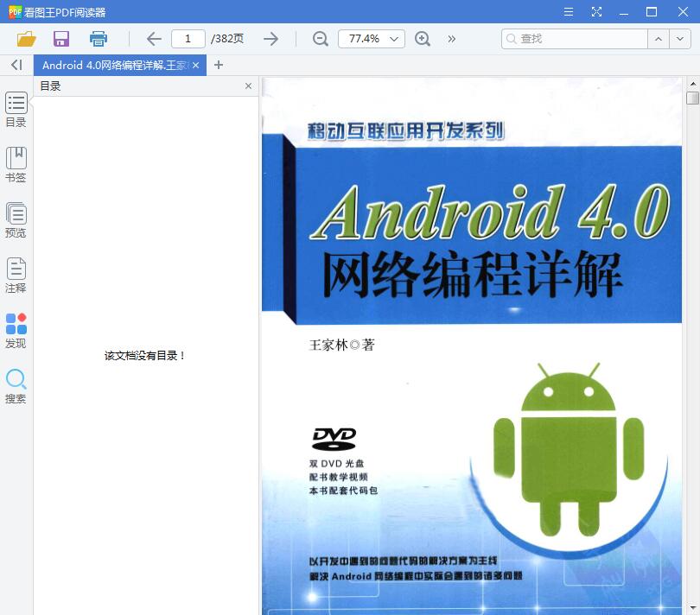Go to the next page with the arrow
Screen dimensions: 700x615
pyautogui.click(x=270, y=39)
